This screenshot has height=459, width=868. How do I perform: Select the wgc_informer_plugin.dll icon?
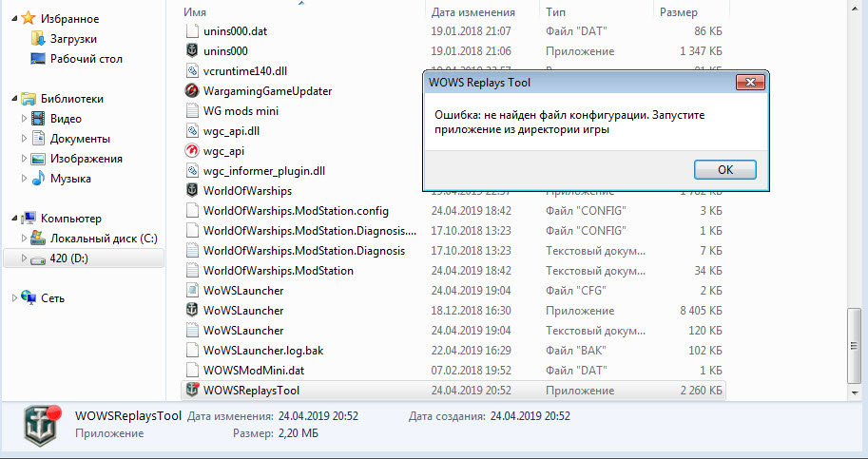(192, 171)
